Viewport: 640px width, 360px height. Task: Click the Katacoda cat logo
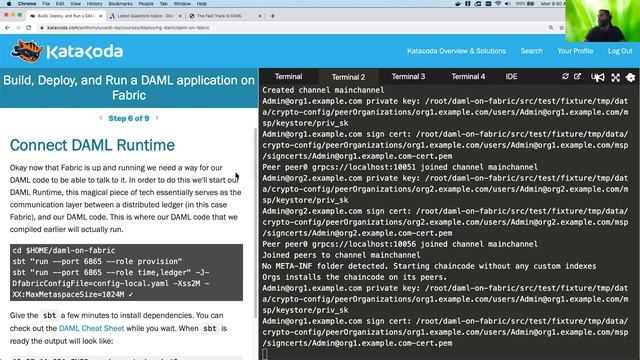27,51
